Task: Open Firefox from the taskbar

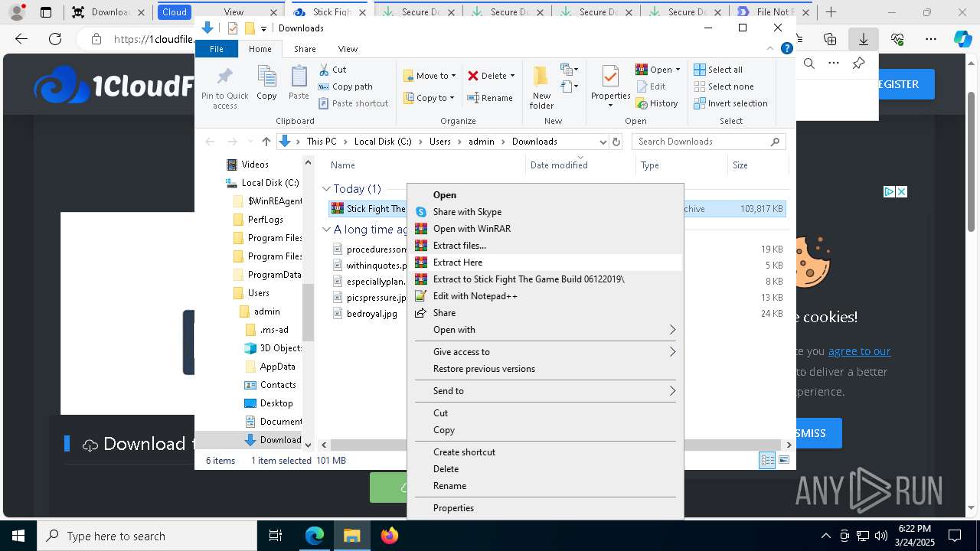Action: pos(389,536)
